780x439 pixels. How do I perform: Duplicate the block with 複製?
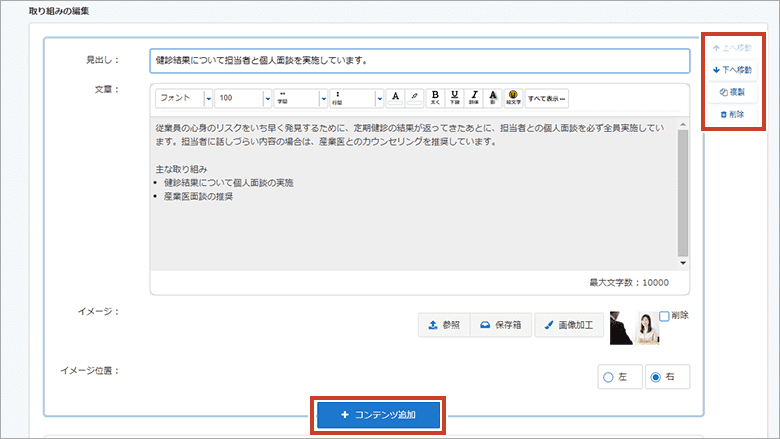(x=734, y=92)
